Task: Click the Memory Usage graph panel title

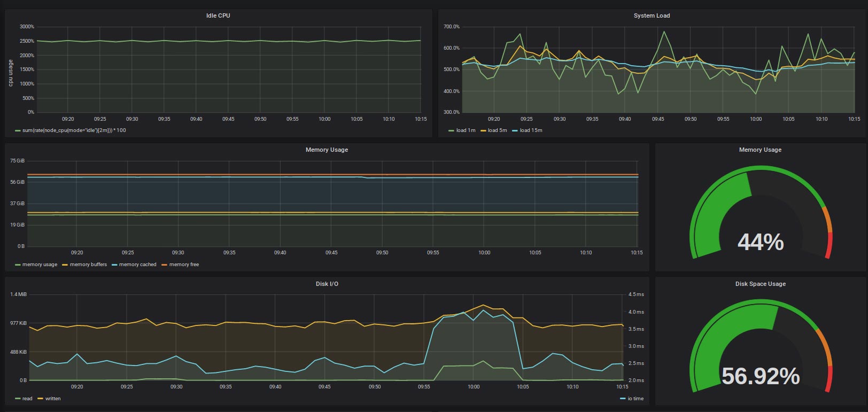Action: point(327,150)
